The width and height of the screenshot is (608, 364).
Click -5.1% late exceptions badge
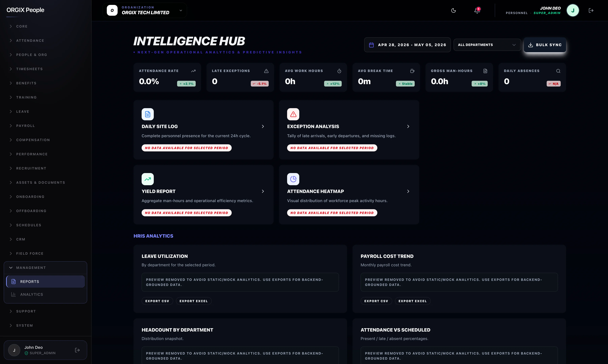260,84
